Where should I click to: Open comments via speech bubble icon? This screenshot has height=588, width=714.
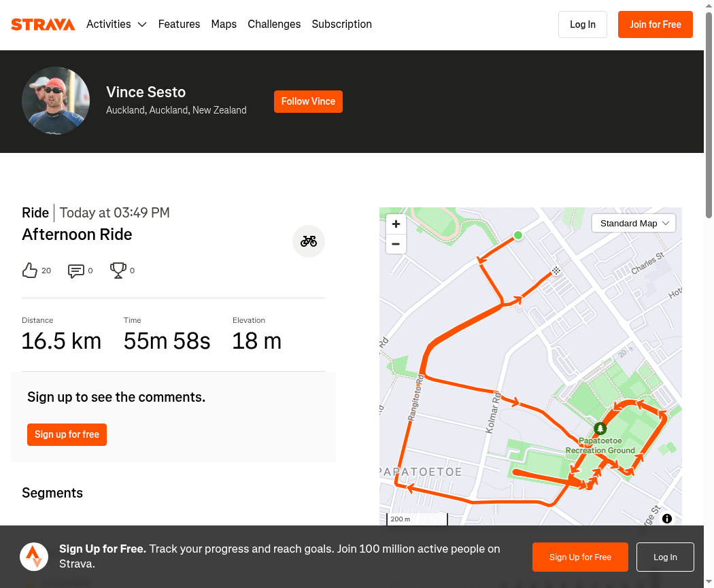tap(75, 271)
